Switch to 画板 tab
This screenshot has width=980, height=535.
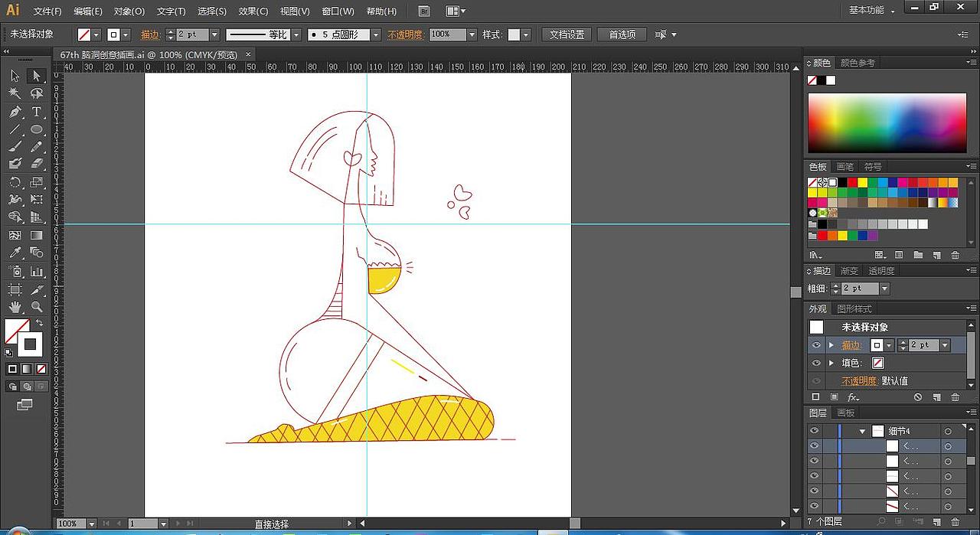coord(845,413)
